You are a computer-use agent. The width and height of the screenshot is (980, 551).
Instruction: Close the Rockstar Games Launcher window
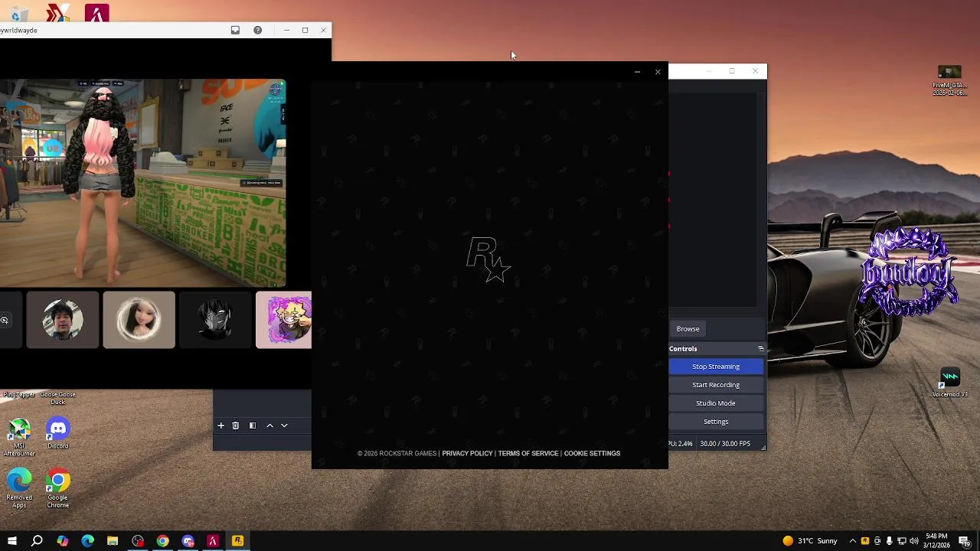pyautogui.click(x=658, y=72)
